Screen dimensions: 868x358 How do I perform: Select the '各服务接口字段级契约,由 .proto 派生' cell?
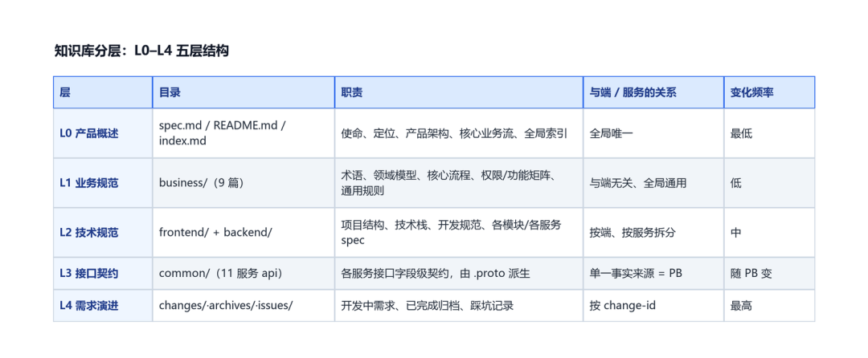[459, 274]
